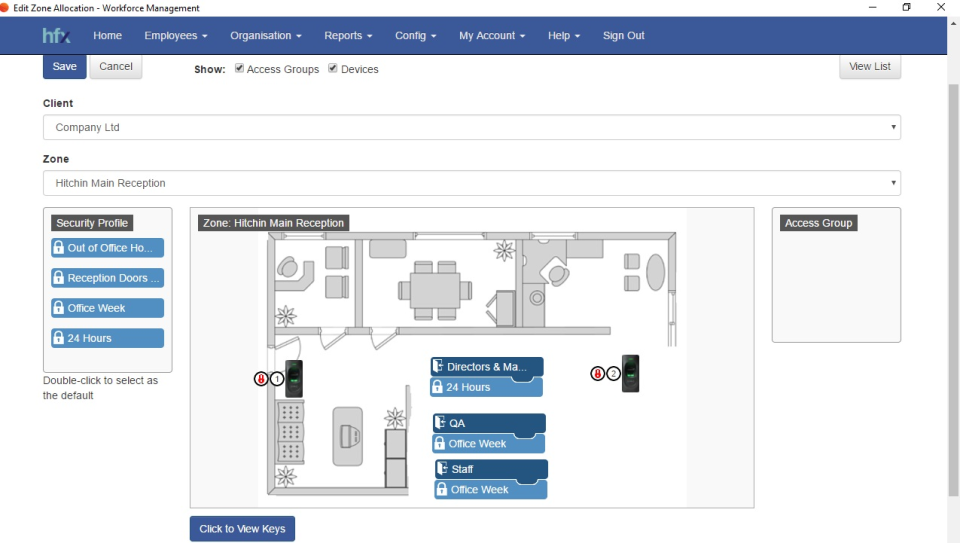Expand the Config menu
The height and width of the screenshot is (543, 960).
[415, 36]
